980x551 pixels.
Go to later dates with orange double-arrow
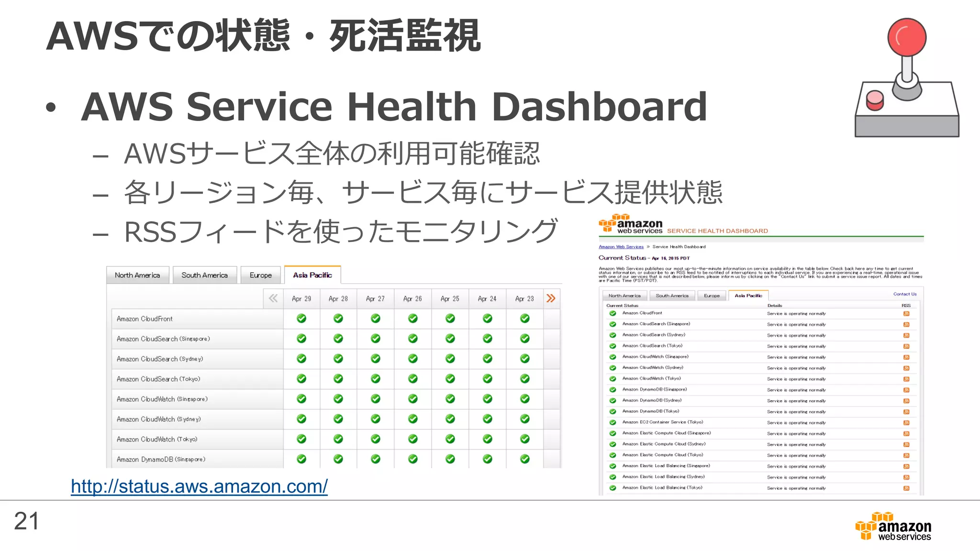coord(551,298)
